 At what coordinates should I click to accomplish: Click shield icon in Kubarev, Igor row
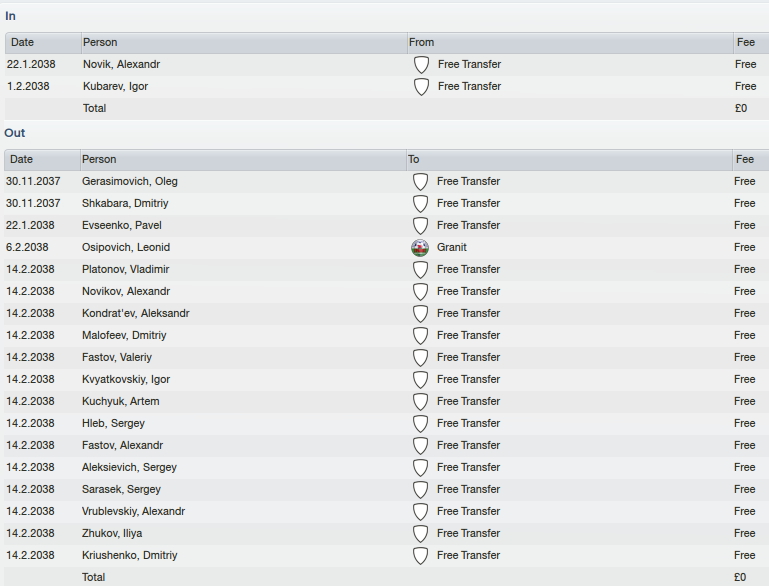[421, 87]
